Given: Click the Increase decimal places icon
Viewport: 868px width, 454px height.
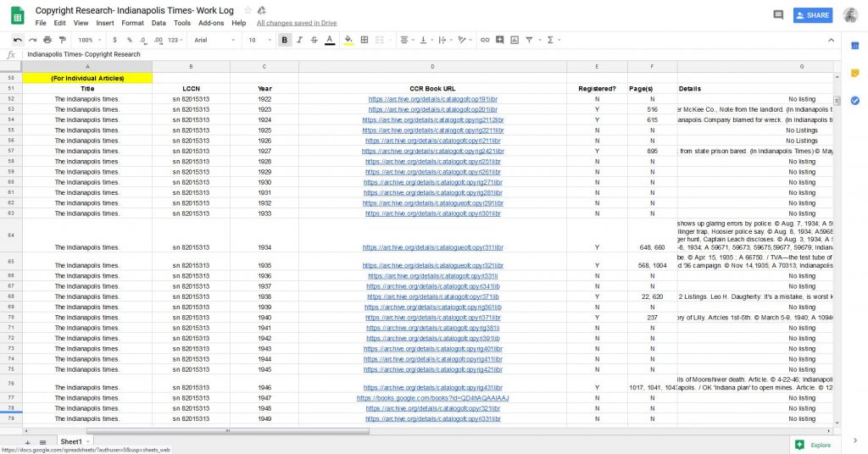Looking at the screenshot, I should click(159, 40).
